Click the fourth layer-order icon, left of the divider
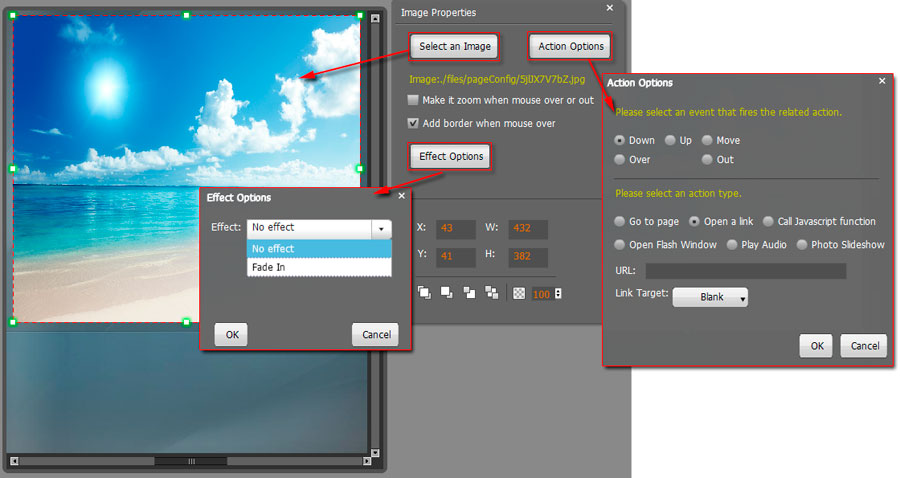Screen dimensions: 900x478 tap(491, 293)
